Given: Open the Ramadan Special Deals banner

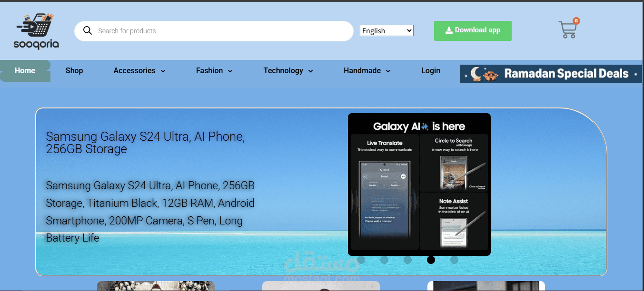Looking at the screenshot, I should click(x=551, y=74).
